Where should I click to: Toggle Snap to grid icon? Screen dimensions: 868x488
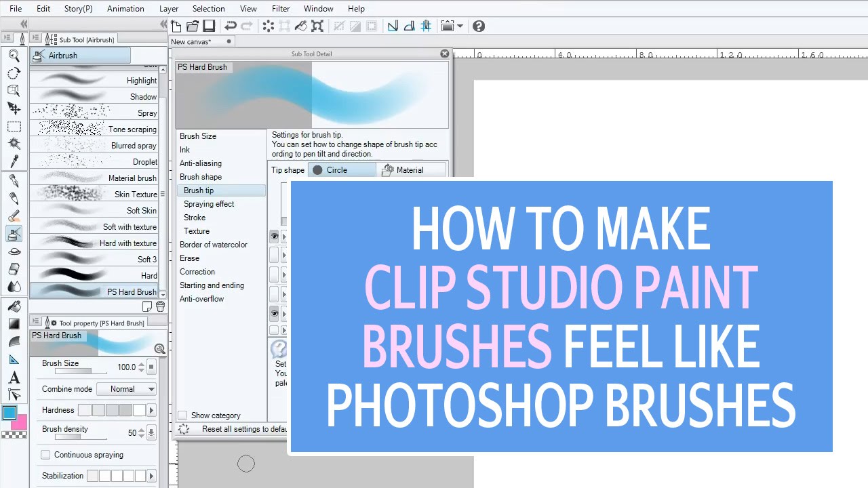(426, 26)
